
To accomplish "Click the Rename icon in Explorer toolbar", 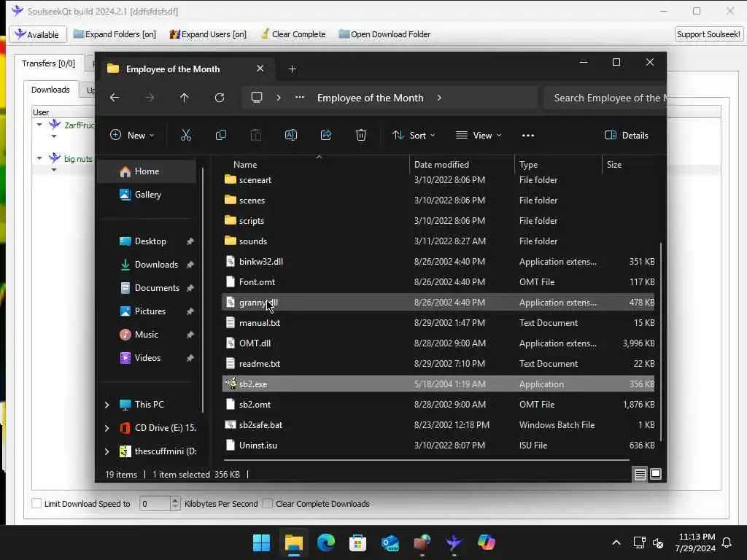I will click(290, 135).
